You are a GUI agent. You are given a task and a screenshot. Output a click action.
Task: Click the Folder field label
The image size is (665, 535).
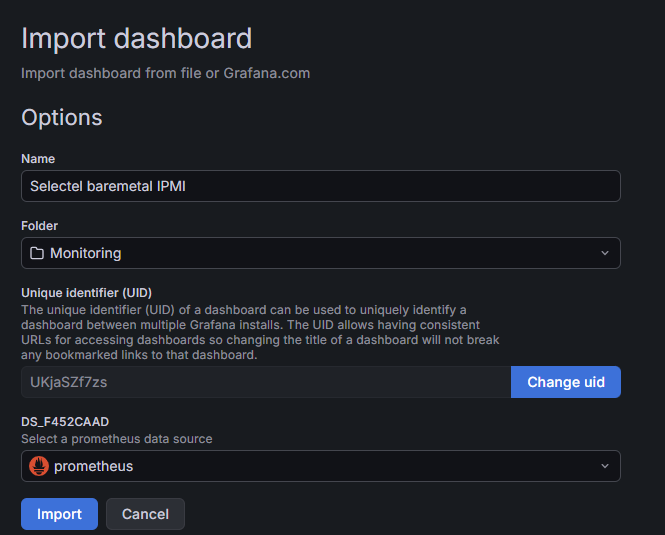pyautogui.click(x=39, y=226)
